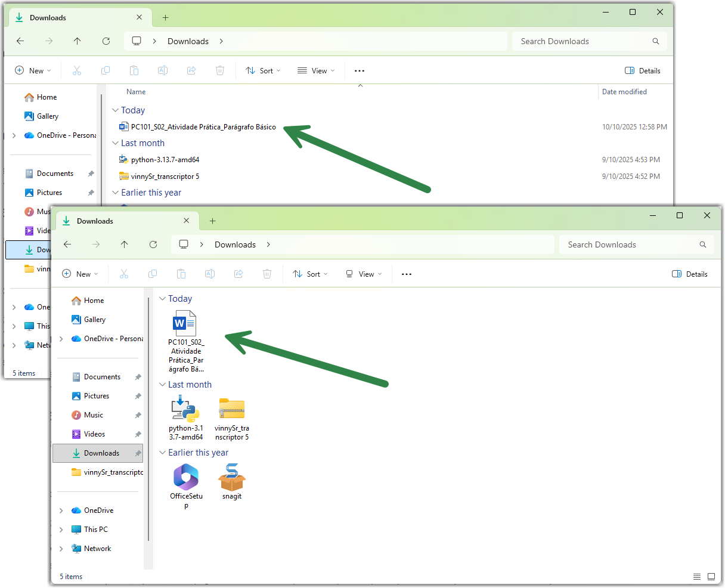Open a new tab with the plus button
Viewport: 725px width, 588px height.
pos(213,221)
